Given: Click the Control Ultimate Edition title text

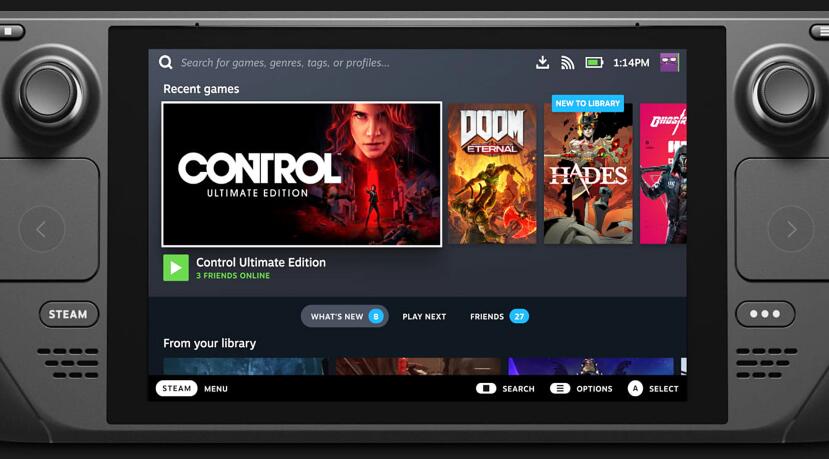Looking at the screenshot, I should point(261,262).
